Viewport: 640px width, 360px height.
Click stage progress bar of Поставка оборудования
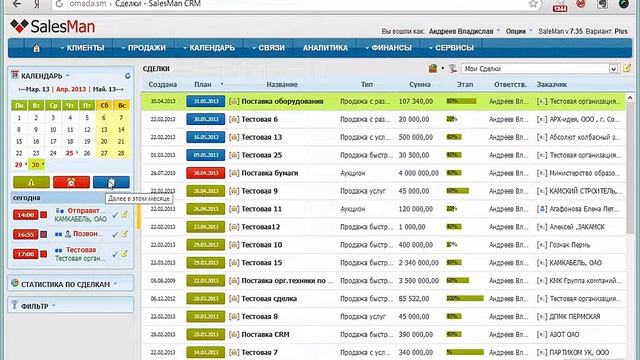point(462,101)
